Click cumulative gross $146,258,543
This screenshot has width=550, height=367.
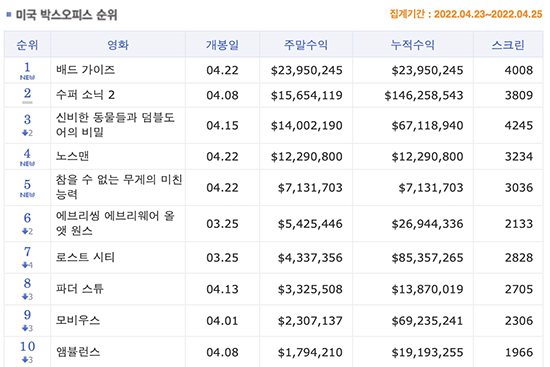pos(424,95)
